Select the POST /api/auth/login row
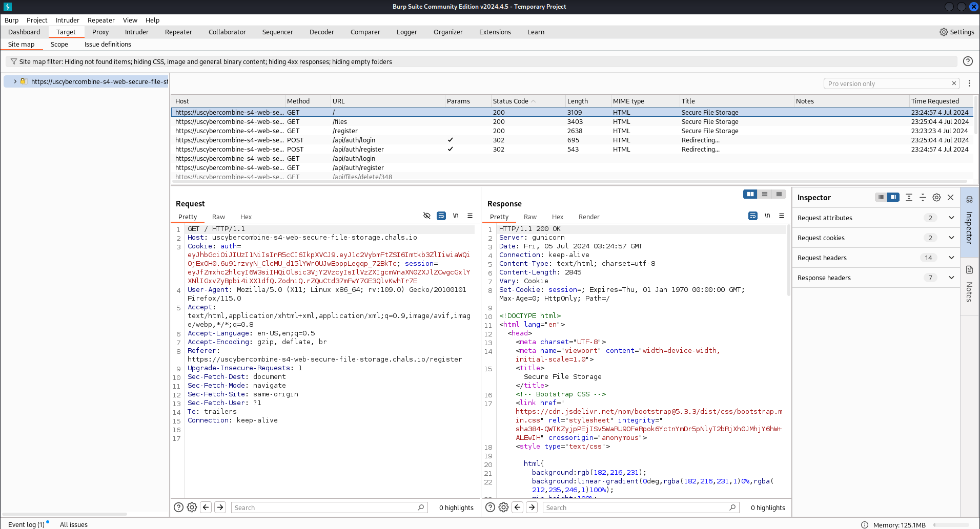980x529 pixels. click(x=572, y=140)
